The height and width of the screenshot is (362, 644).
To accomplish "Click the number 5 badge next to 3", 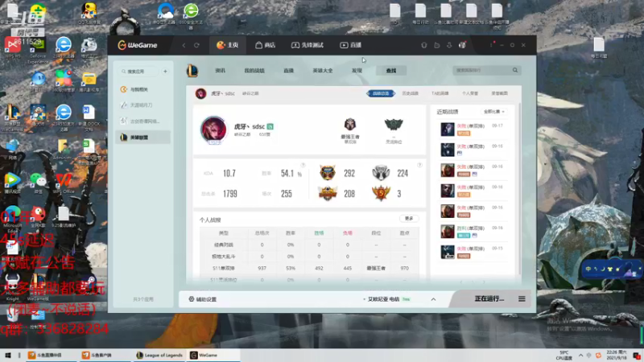I will coord(381,193).
